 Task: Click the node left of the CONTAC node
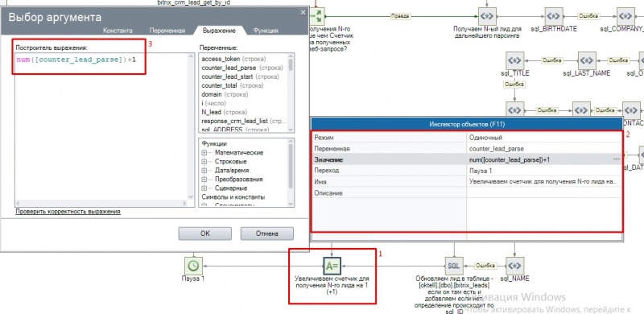coord(581,109)
